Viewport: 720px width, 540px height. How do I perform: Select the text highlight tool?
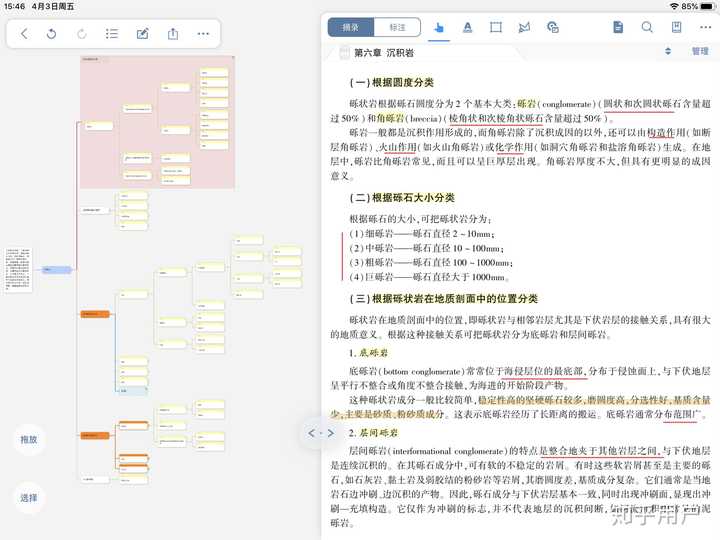[x=467, y=28]
